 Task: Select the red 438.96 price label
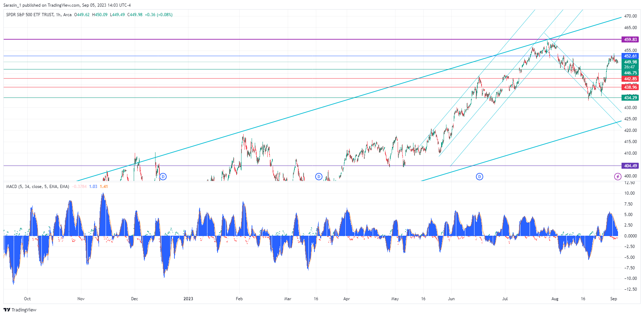[630, 87]
